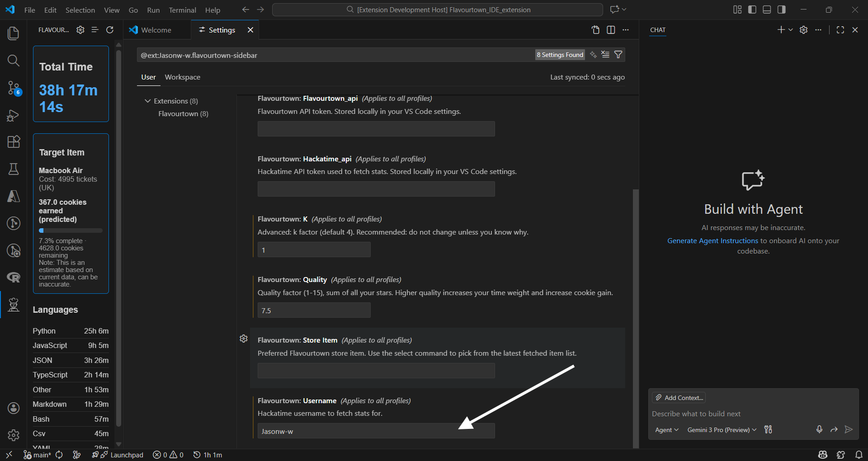Switch to Welcome tab

click(156, 30)
